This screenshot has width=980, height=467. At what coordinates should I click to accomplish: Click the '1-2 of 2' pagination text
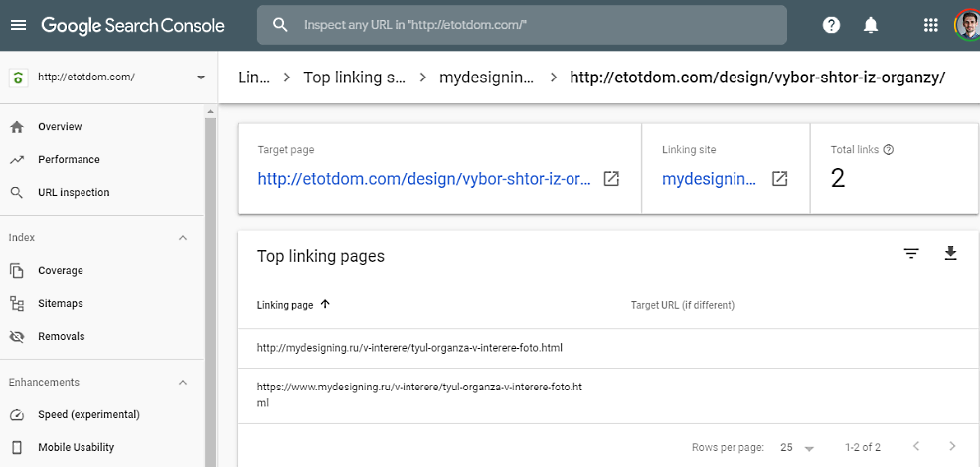click(x=863, y=447)
